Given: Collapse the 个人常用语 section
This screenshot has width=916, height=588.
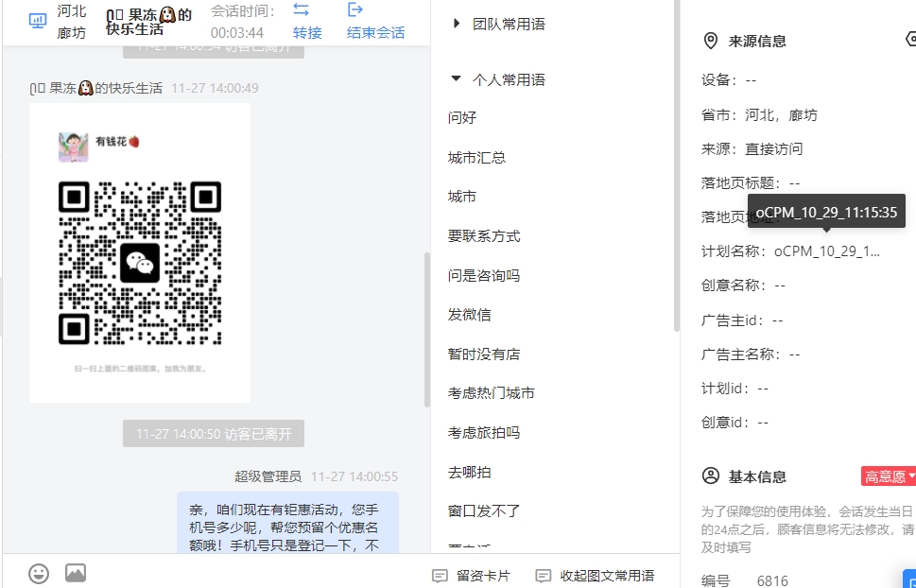Looking at the screenshot, I should pyautogui.click(x=457, y=78).
